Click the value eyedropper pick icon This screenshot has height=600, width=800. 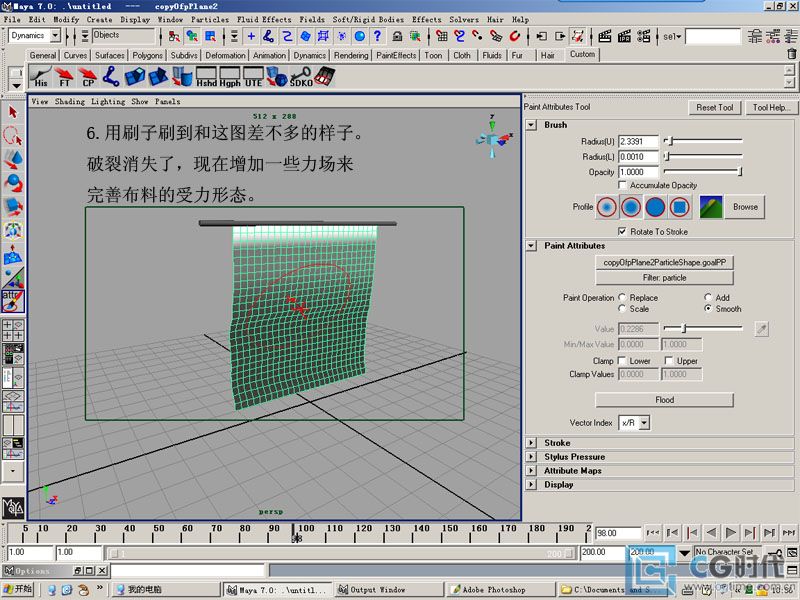pos(761,329)
